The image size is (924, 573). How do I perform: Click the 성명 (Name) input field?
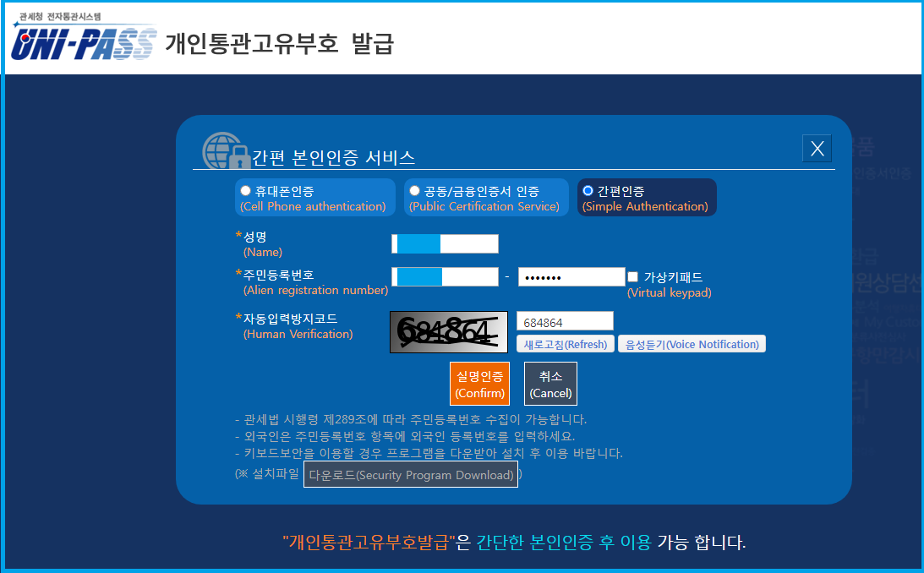point(445,243)
